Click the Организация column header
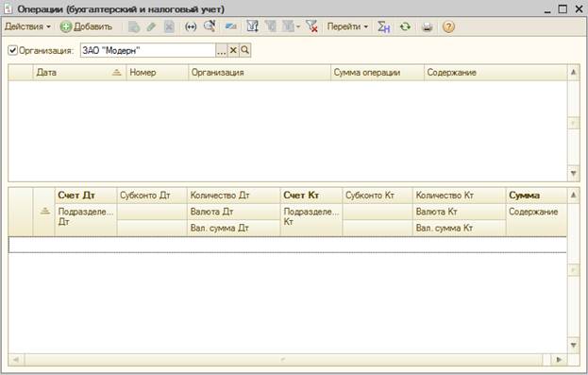This screenshot has height=375, width=588. (x=260, y=73)
